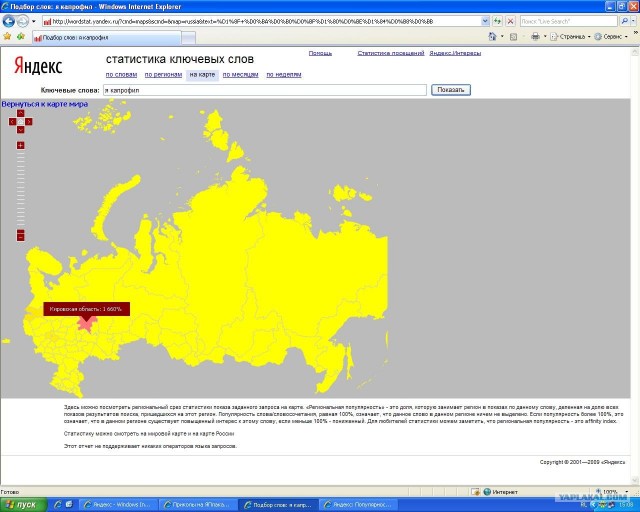Viewport: 640px width, 512px height.
Task: Click the Add to Favorites icon
Action: tap(21, 37)
